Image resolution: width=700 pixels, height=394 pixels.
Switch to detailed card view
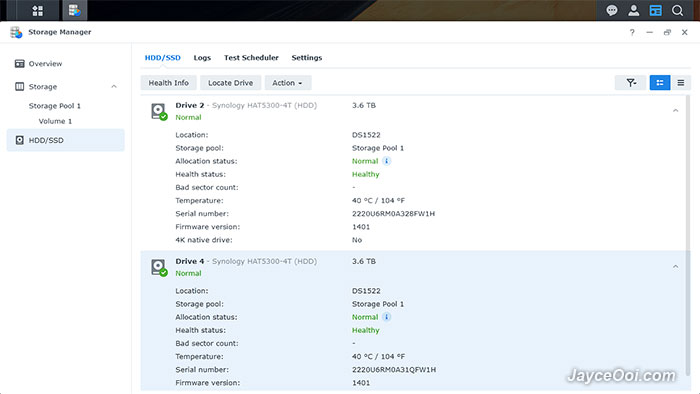[660, 83]
